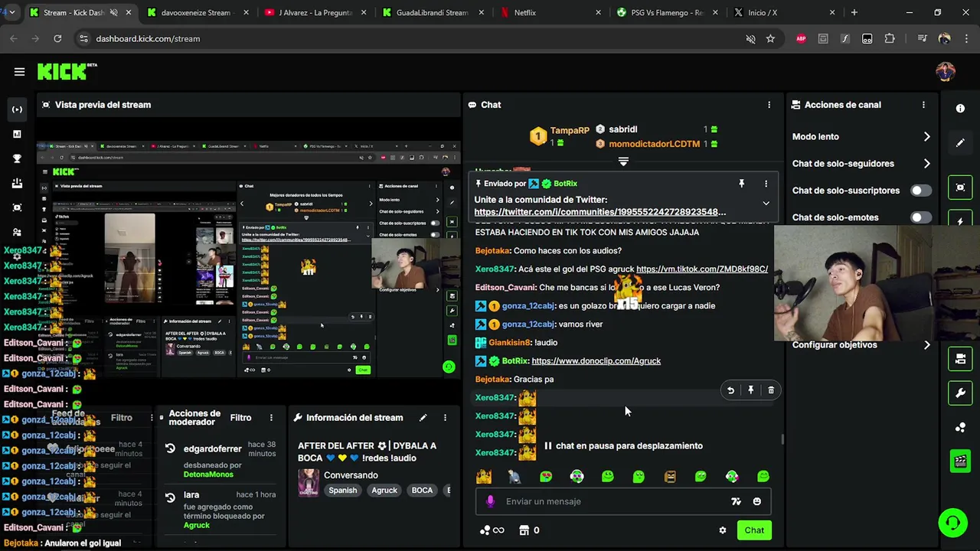Click the Agruck stream tag
Viewport: 980px width, 551px height.
coord(384,491)
